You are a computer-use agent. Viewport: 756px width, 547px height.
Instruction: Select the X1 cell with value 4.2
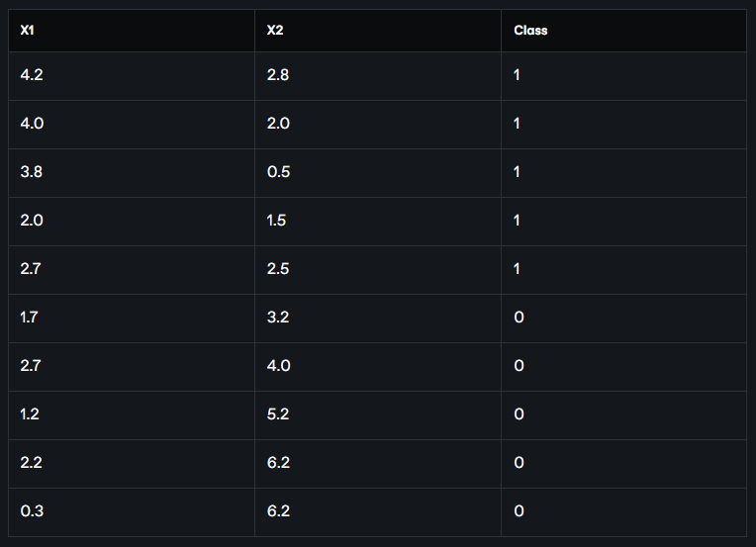(x=32, y=75)
